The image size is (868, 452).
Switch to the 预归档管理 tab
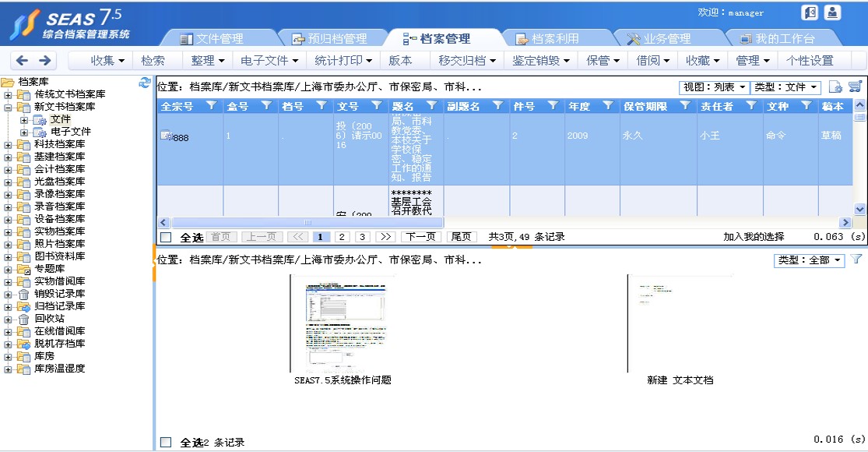pyautogui.click(x=330, y=38)
